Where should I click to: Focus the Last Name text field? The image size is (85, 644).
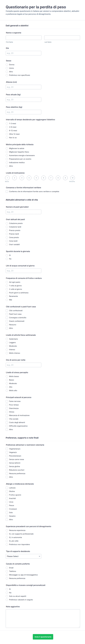point(62,38)
